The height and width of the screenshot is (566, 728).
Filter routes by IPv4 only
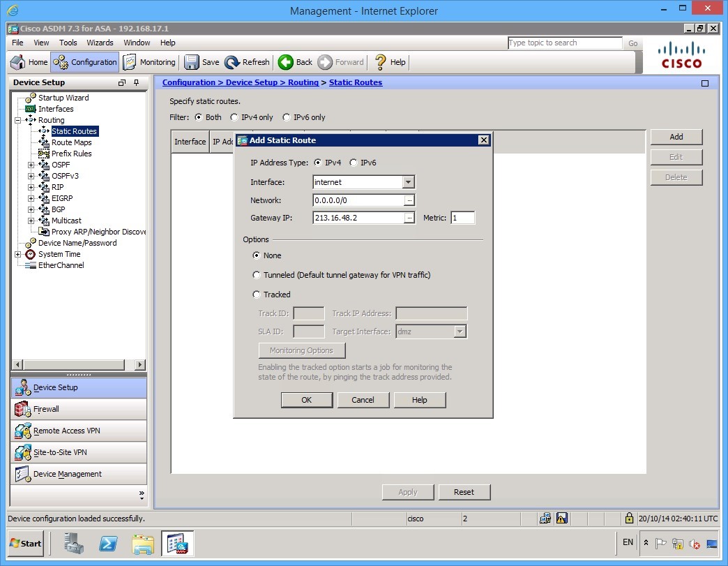[x=234, y=117]
